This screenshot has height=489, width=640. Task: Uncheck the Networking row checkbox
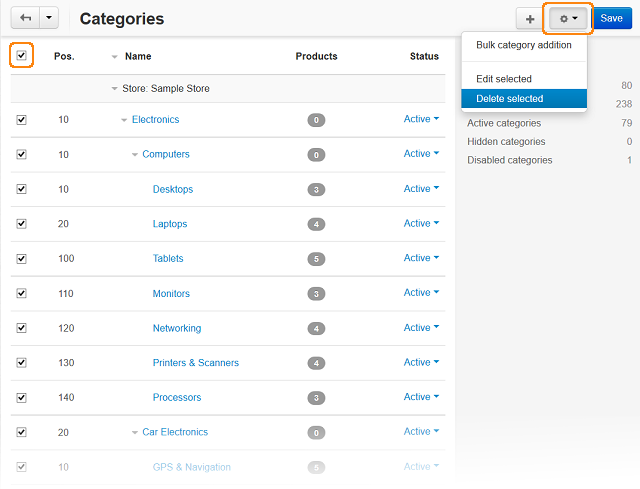tap(22, 328)
